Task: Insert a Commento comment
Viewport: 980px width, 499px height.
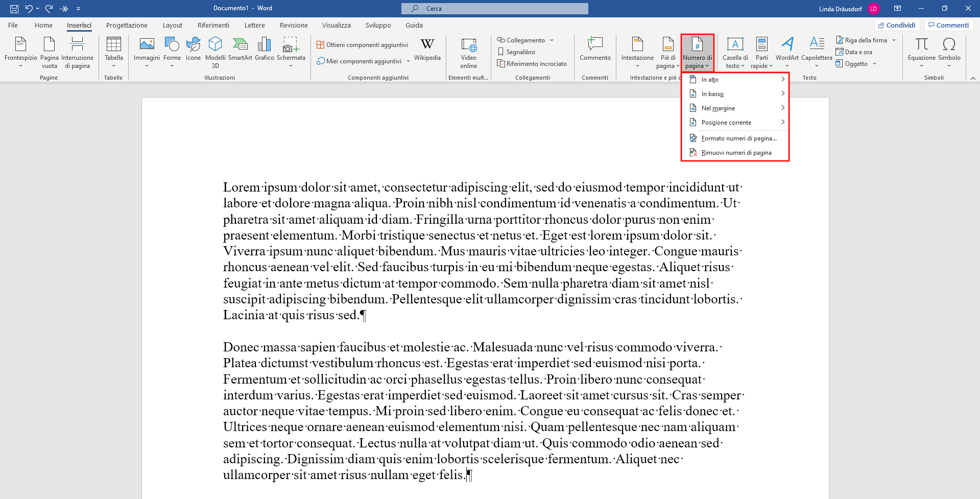Action: 595,51
